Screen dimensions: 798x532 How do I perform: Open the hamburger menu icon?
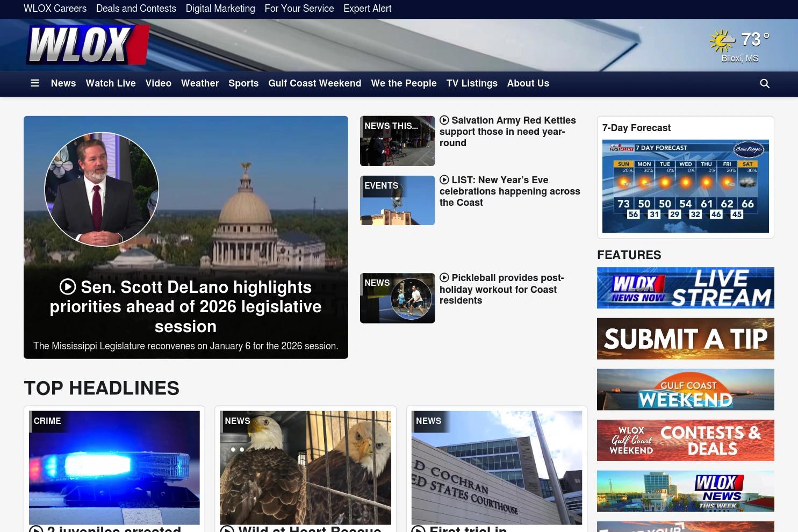[x=35, y=83]
